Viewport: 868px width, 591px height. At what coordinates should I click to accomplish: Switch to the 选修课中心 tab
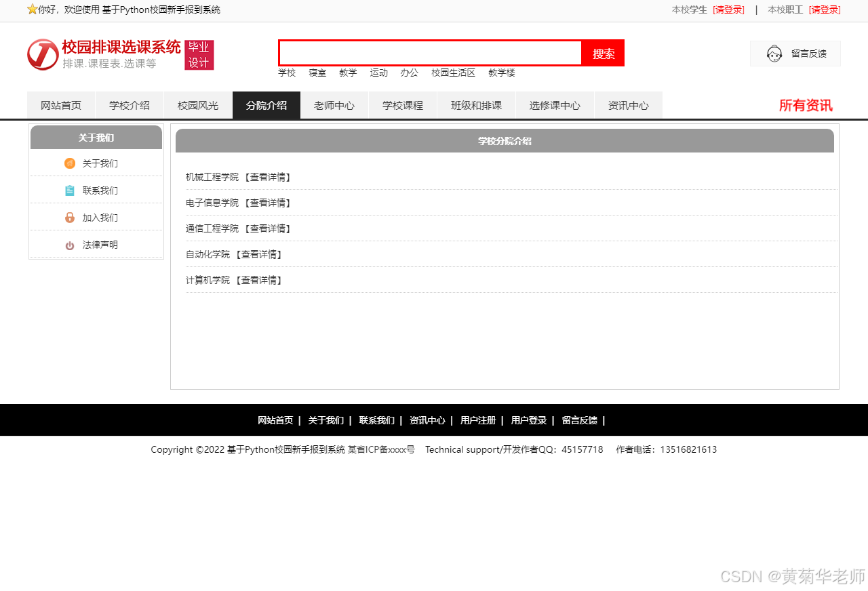point(555,106)
